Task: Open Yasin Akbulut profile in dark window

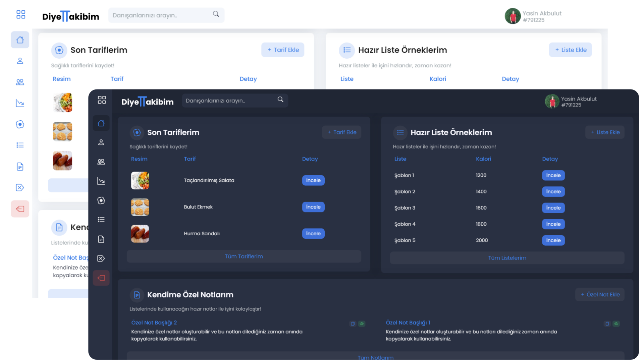Action: (x=571, y=102)
